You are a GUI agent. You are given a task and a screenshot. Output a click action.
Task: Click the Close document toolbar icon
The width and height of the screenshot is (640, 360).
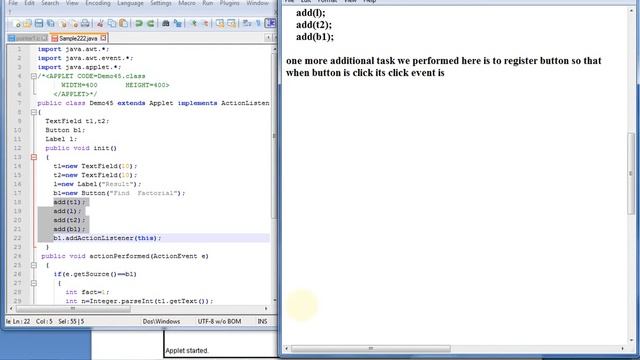(63, 24)
